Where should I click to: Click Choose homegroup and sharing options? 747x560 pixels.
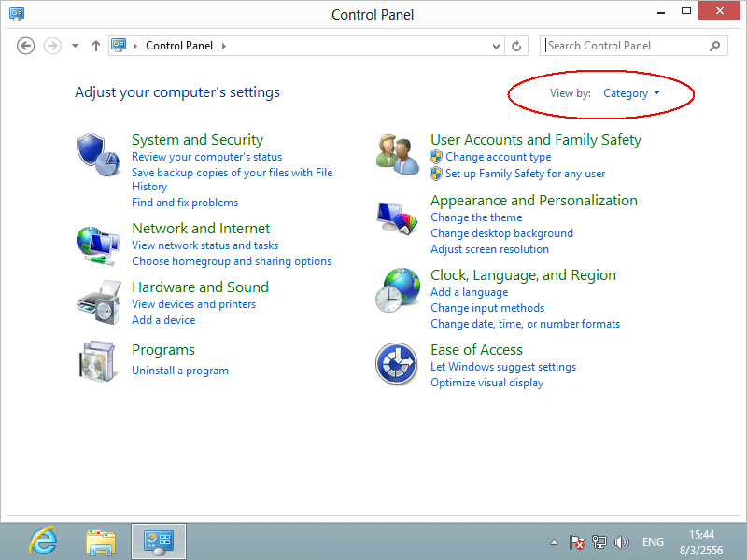pos(232,261)
